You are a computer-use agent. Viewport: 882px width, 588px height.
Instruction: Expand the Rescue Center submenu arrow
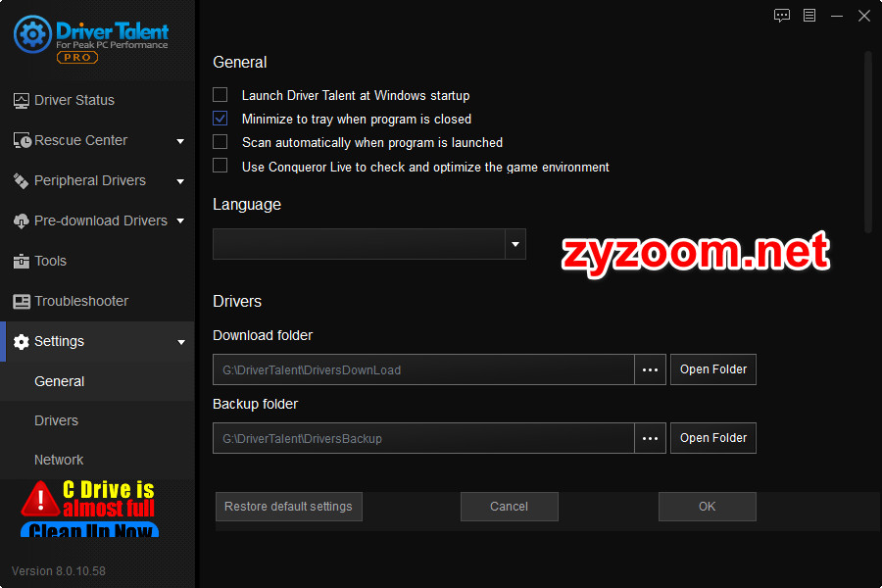tap(180, 141)
